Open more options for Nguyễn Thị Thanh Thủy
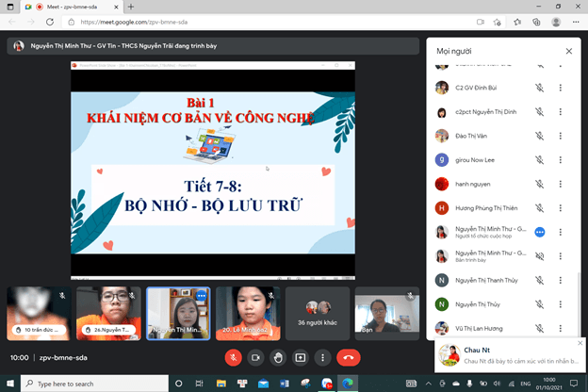Viewport: 588px width, 392px height. pos(561,280)
